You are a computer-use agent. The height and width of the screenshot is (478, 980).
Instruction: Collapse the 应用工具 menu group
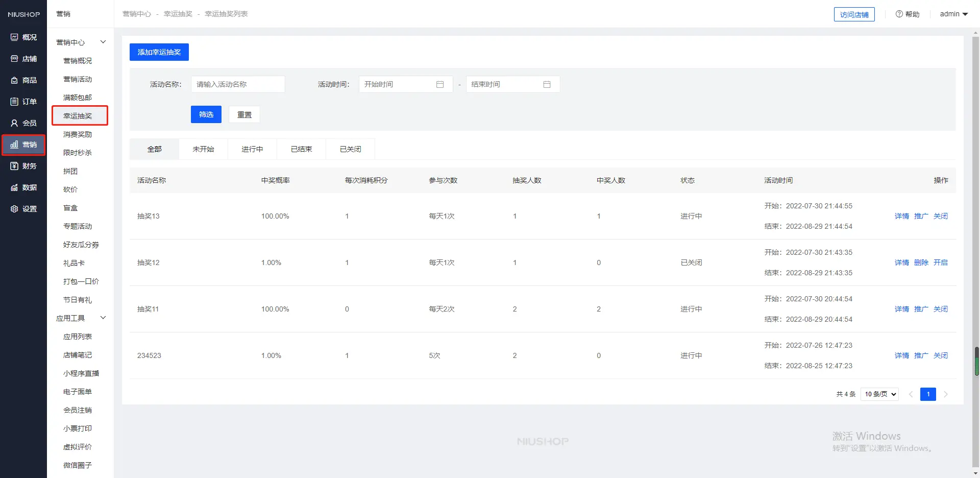(103, 318)
